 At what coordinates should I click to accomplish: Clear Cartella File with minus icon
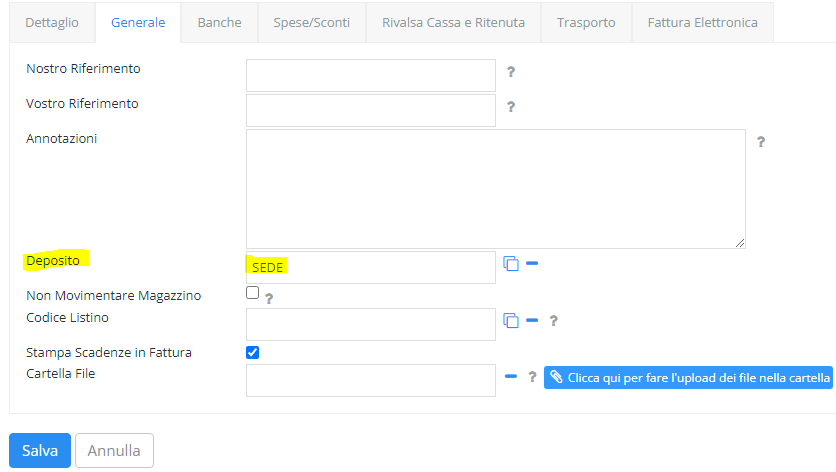tap(511, 377)
